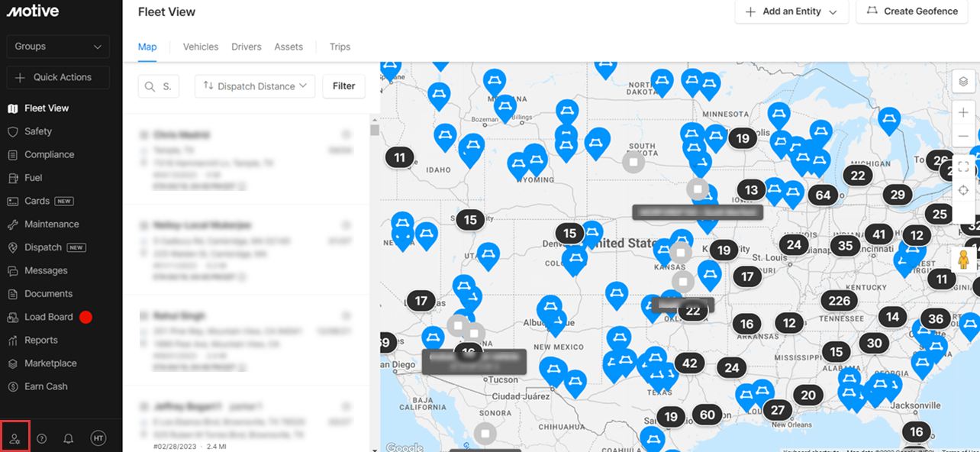Click the admin user icon at sidebar bottom
The height and width of the screenshot is (452, 980).
(x=15, y=438)
